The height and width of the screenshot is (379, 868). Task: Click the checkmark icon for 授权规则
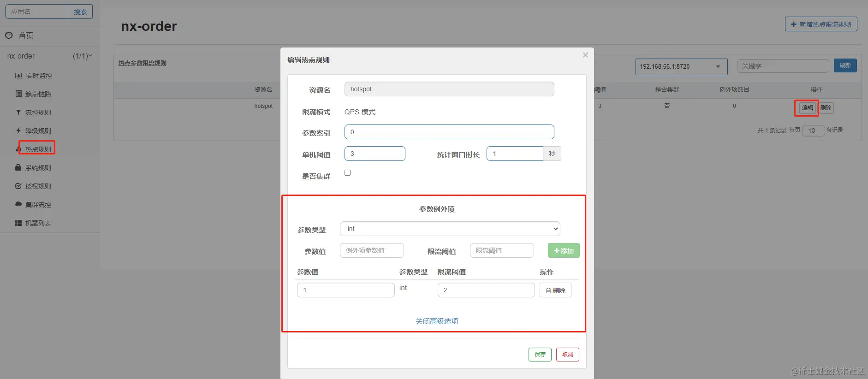[x=18, y=186]
